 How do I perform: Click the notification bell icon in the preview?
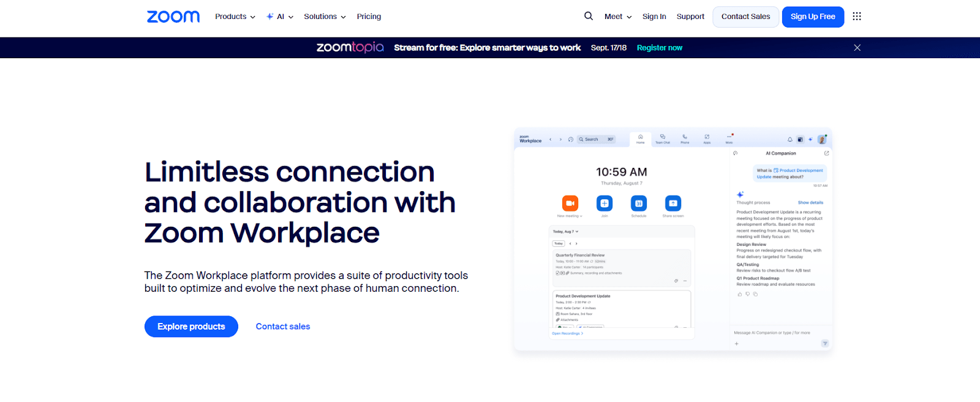(x=790, y=140)
